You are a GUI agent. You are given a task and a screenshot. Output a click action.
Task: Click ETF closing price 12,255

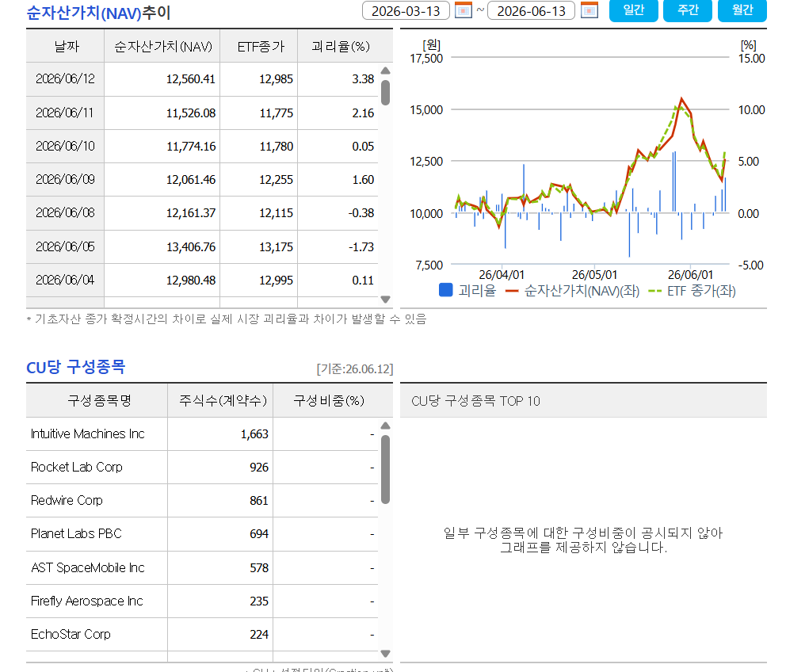pos(277,180)
